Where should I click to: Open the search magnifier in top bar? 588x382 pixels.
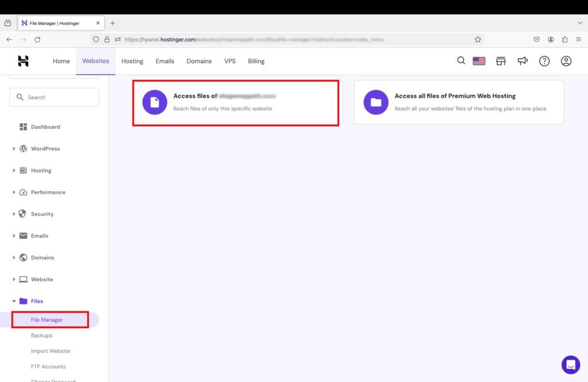[461, 61]
